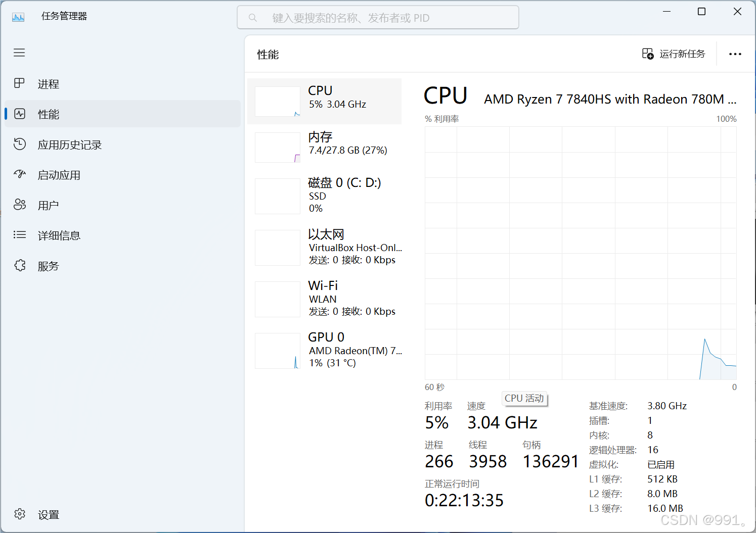Click the 3958 thread count
The height and width of the screenshot is (533, 756).
coord(487,461)
